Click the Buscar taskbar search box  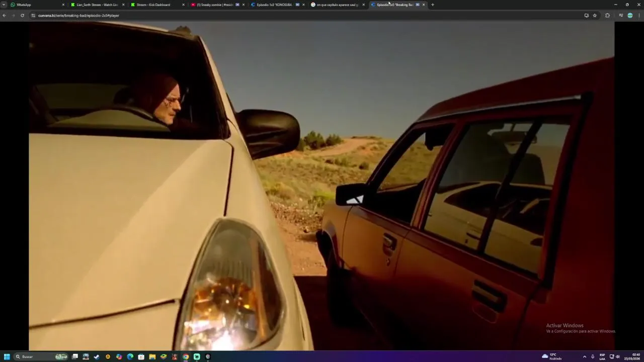coord(41,356)
